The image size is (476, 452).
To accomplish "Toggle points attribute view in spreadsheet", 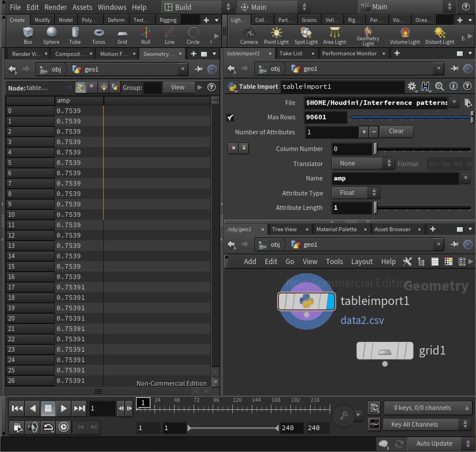I will 81,88.
